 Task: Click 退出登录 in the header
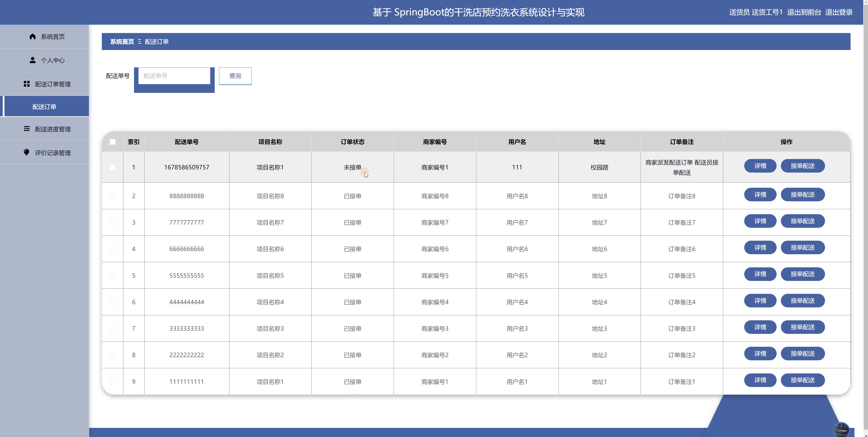tap(839, 12)
